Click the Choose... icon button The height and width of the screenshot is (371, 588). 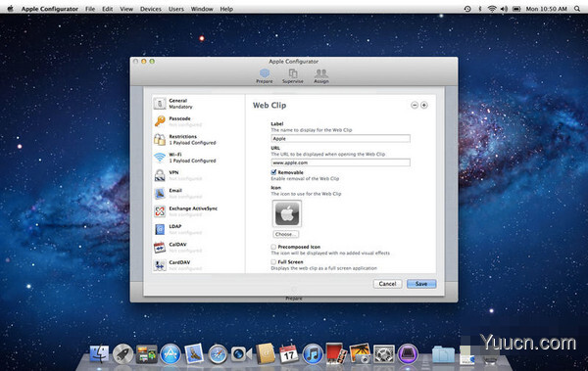click(x=286, y=234)
